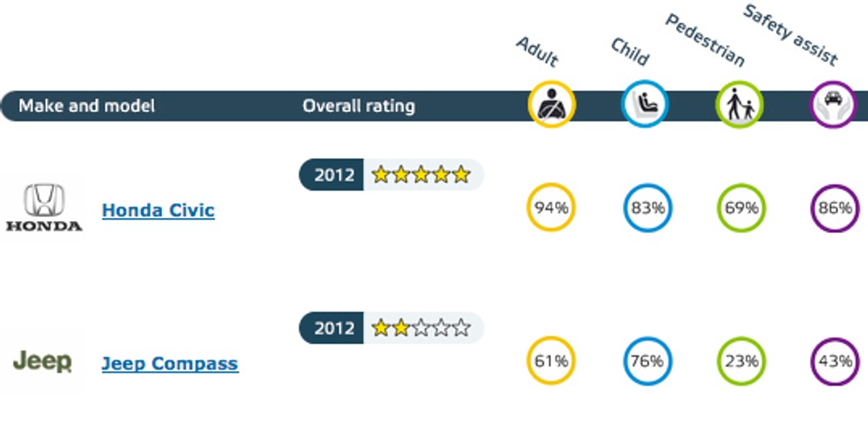The width and height of the screenshot is (868, 442).
Task: Click the Adult occupant seatbelt icon
Action: tap(551, 104)
